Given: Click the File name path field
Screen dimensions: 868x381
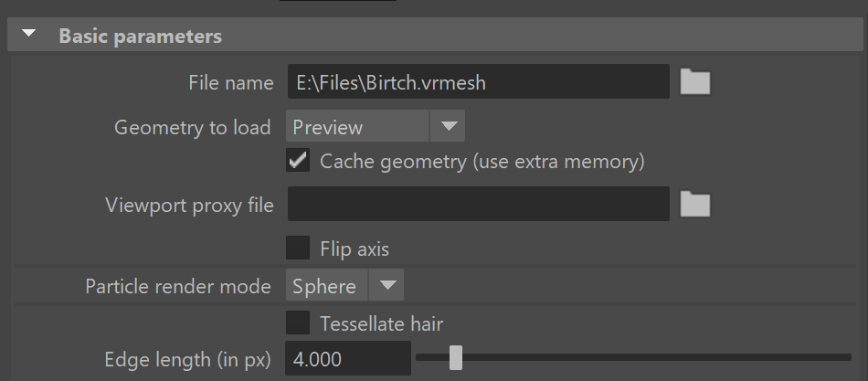Looking at the screenshot, I should coord(478,81).
